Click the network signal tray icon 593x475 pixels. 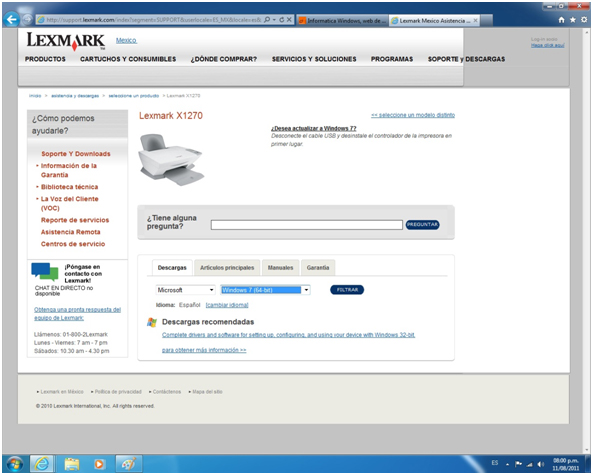coord(530,464)
